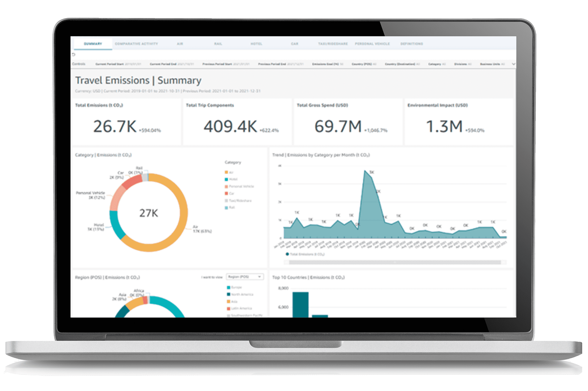This screenshot has width=588, height=391.
Task: Open the Country (Destination) filter
Action: point(402,64)
